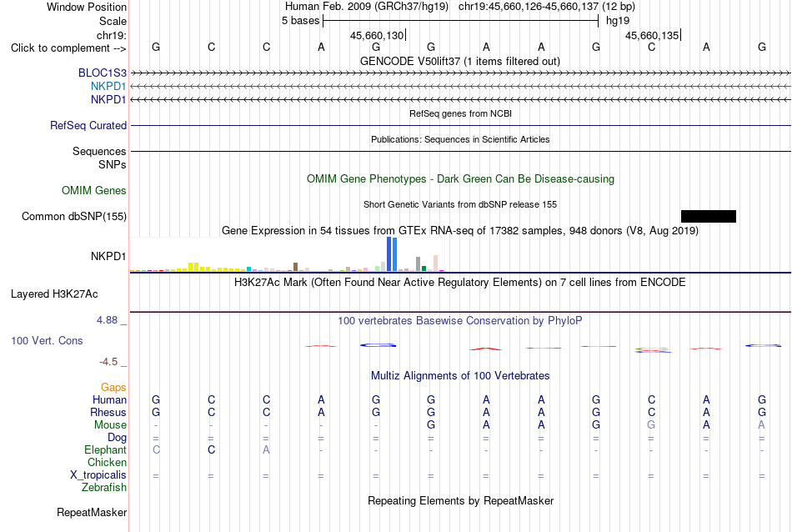
Task: Click the Dog alignment row label
Action: tap(117, 437)
